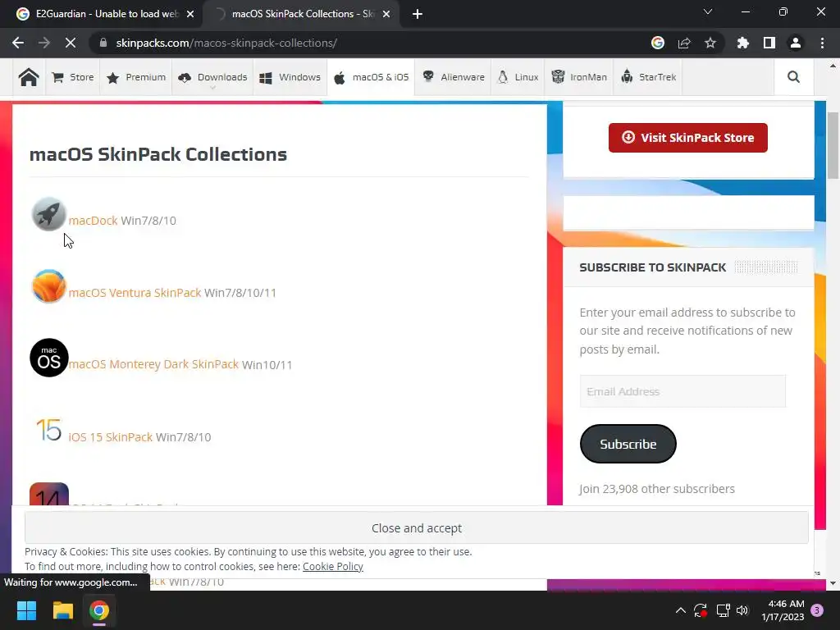Open Windows Start menu
Screen dimensions: 840x630
tap(26, 610)
